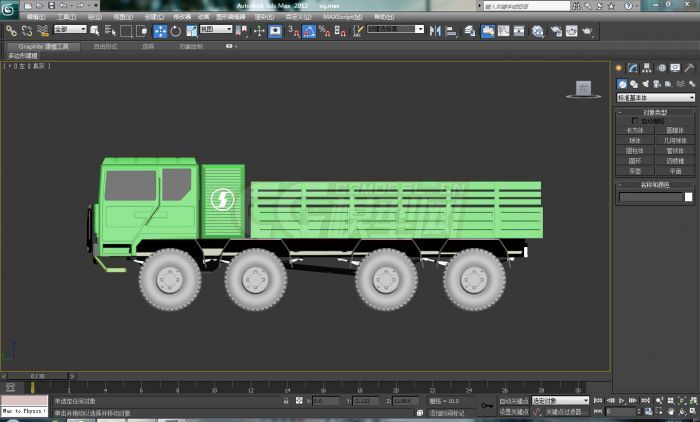Screen dimensions: 700x422
Task: Click the help search input field
Action: pos(527,6)
